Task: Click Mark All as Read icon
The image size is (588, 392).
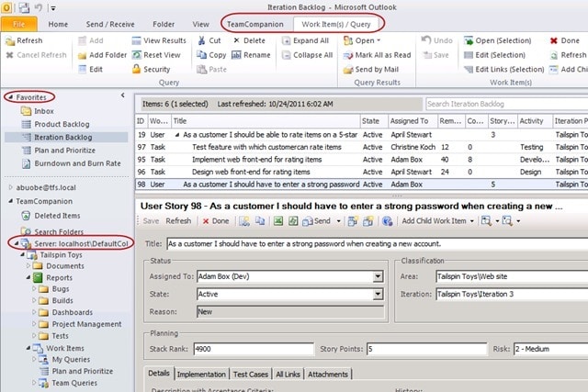Action: click(x=348, y=55)
